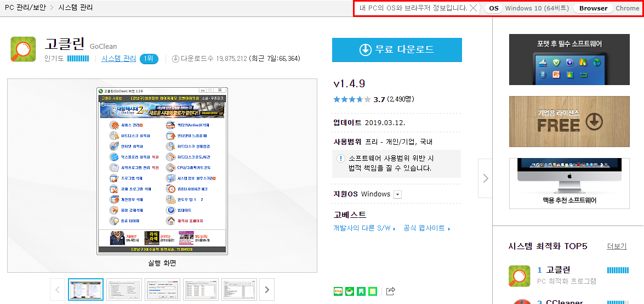644x304 pixels.
Task: Click the main 실행 화면 screenshot image
Action: [162, 171]
